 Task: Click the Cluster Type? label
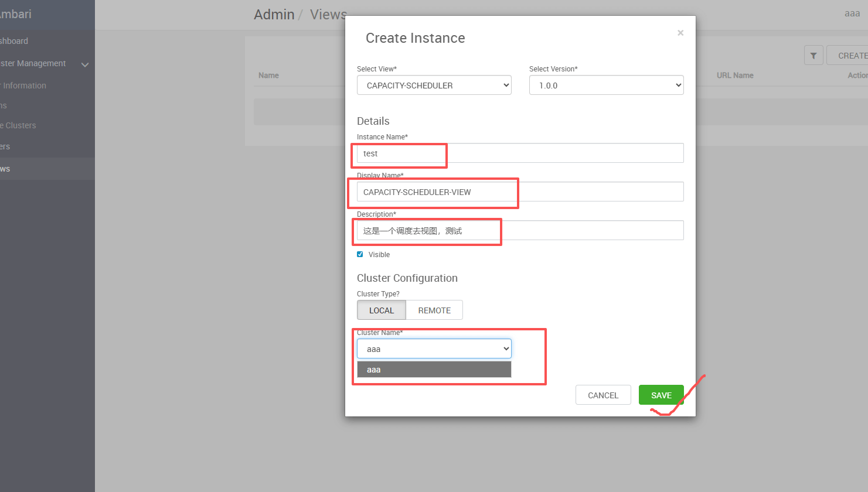point(378,293)
